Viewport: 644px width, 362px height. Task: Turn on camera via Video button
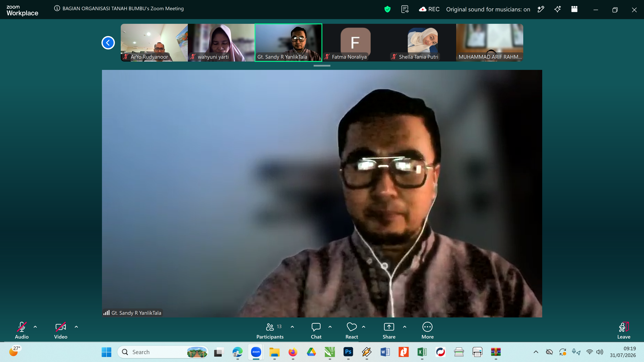(61, 330)
